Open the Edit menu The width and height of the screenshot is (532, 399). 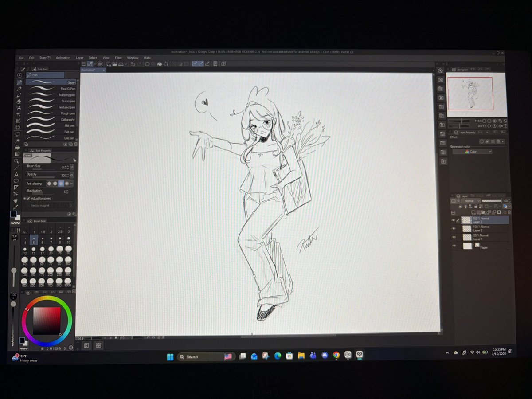pos(31,58)
